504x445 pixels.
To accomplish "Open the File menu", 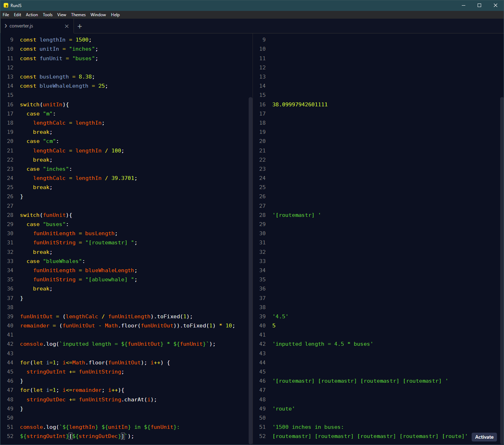I will tap(6, 15).
